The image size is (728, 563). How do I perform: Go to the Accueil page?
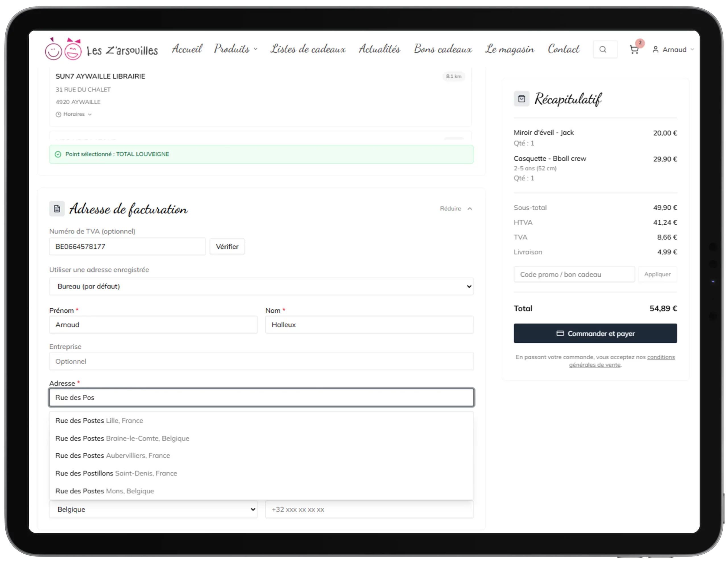187,49
